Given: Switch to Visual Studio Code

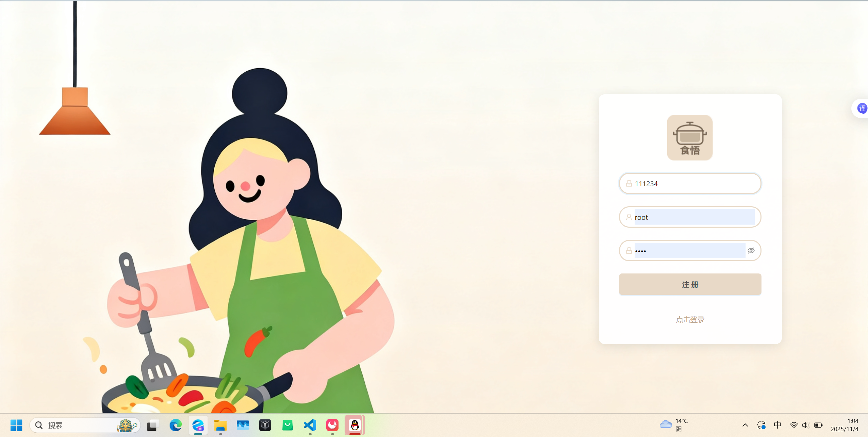Looking at the screenshot, I should [x=310, y=425].
